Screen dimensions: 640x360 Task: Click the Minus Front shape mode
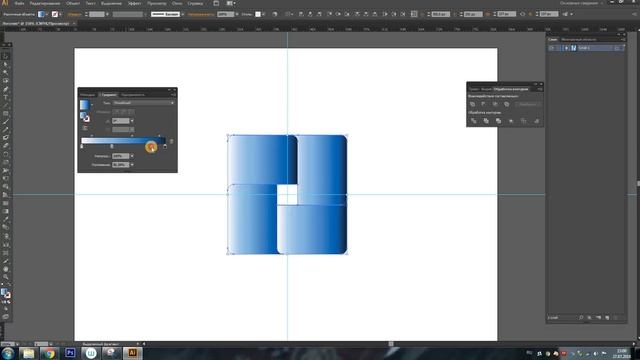[484, 104]
